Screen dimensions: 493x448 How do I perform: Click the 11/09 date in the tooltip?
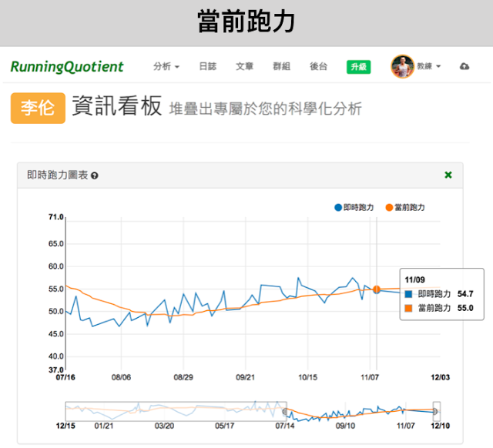[414, 280]
